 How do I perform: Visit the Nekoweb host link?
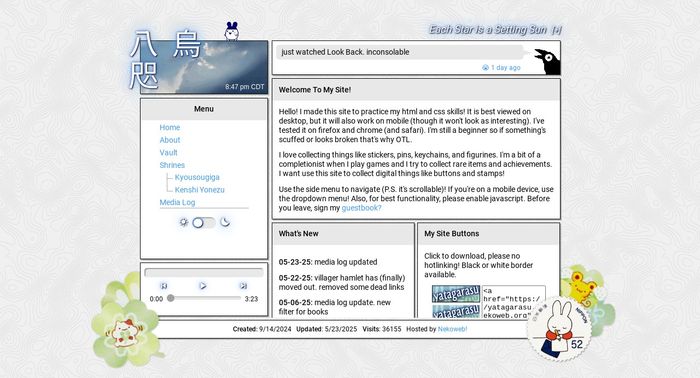click(452, 329)
